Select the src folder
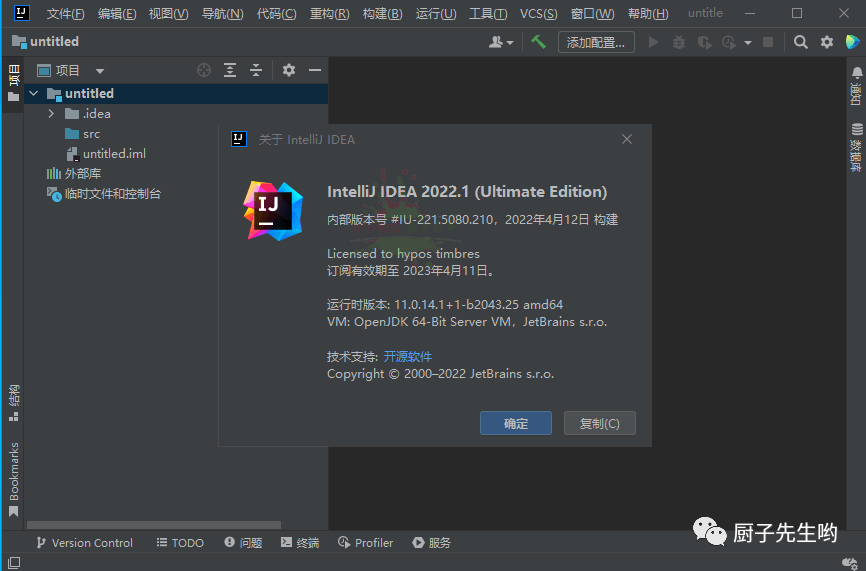The image size is (866, 571). [82, 134]
